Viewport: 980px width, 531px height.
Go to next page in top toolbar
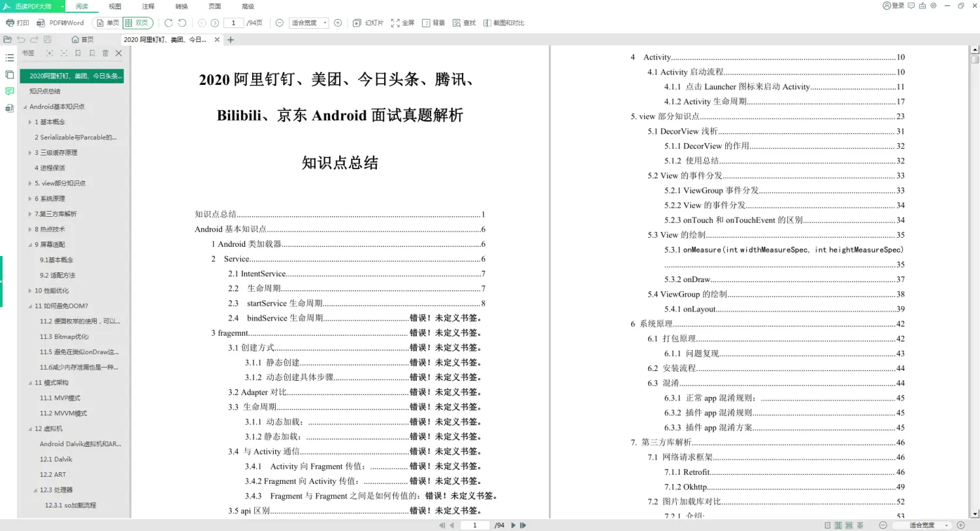(214, 23)
